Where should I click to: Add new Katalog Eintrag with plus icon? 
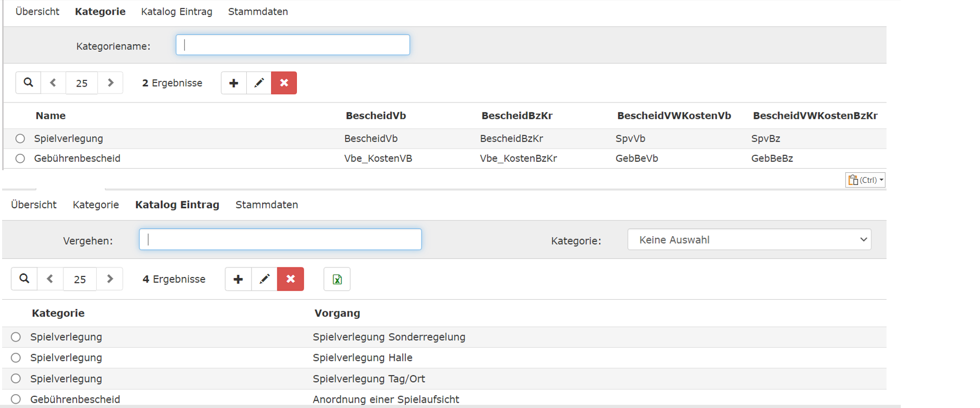tap(238, 279)
